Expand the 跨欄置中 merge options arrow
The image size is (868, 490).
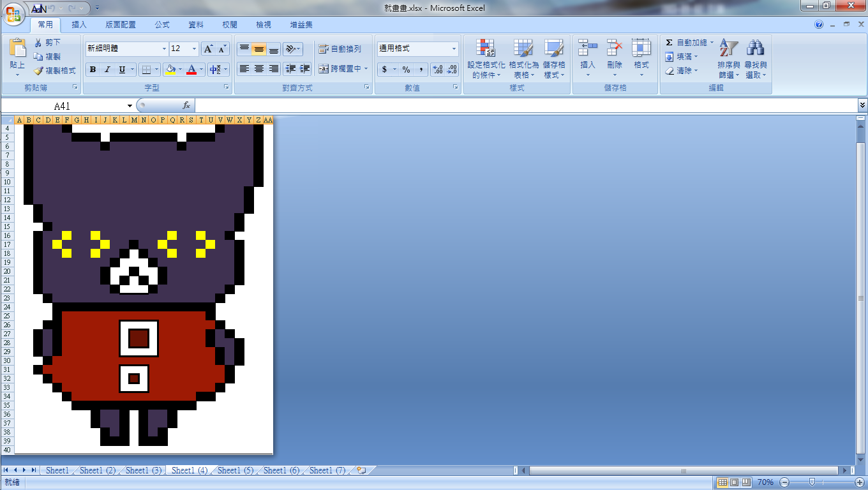pos(366,69)
